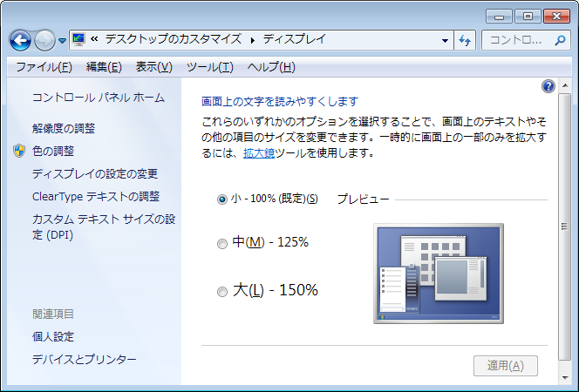
Task: Open the 拡大鏡 magnifier tool link
Action: pyautogui.click(x=259, y=152)
